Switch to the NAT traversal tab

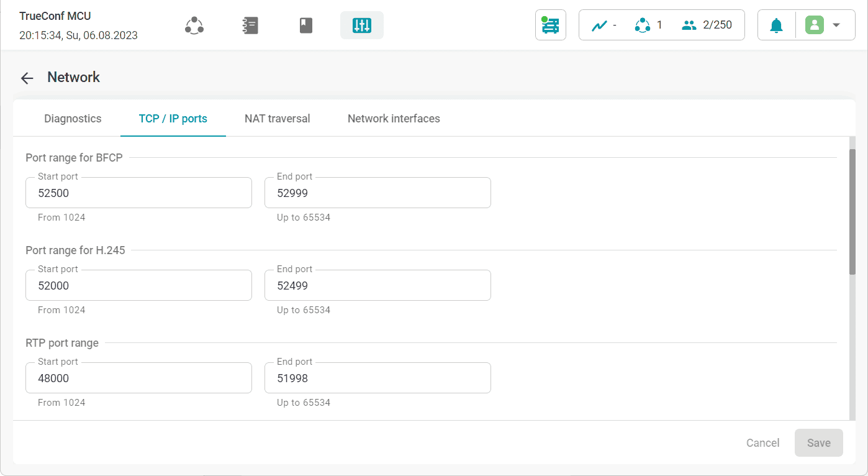[278, 119]
